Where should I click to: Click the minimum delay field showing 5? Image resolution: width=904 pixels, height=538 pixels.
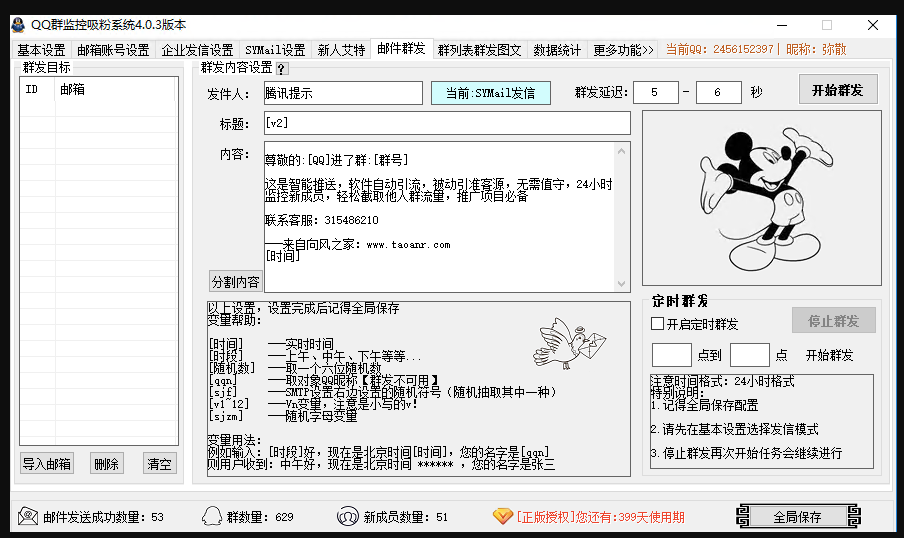click(656, 92)
